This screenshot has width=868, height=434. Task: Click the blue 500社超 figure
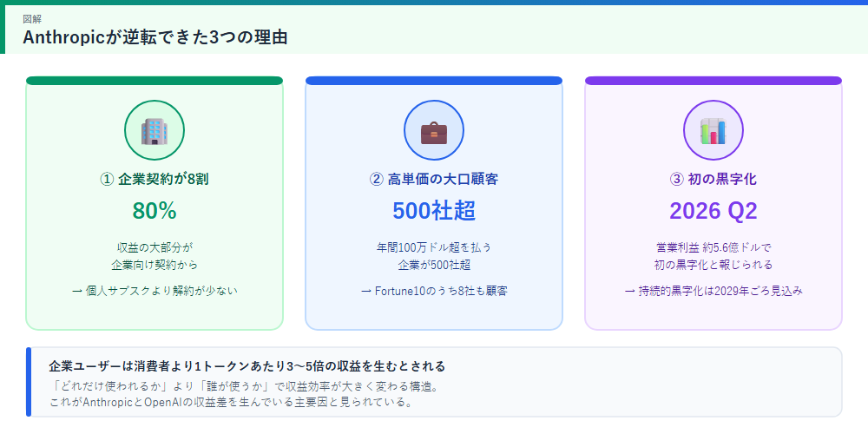point(434,211)
